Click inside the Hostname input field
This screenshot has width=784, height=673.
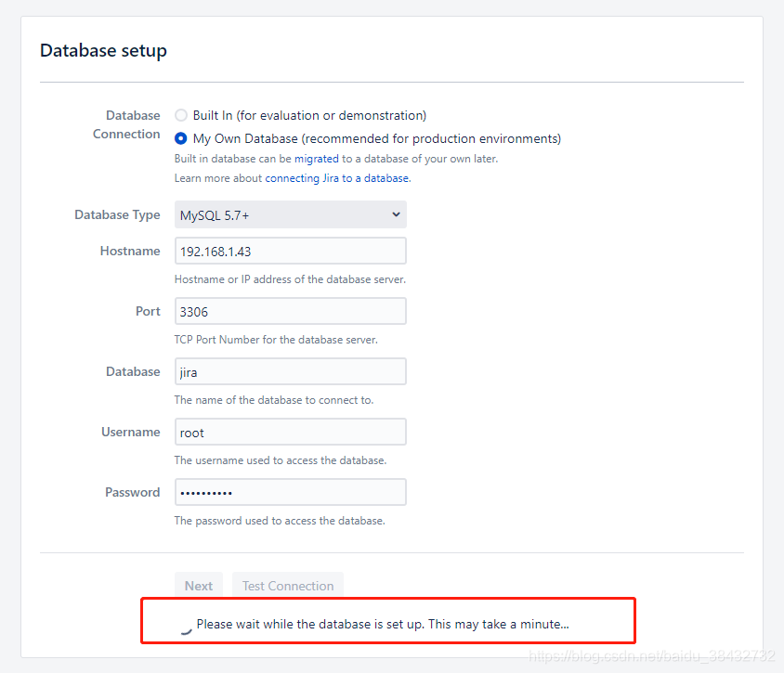click(x=290, y=250)
